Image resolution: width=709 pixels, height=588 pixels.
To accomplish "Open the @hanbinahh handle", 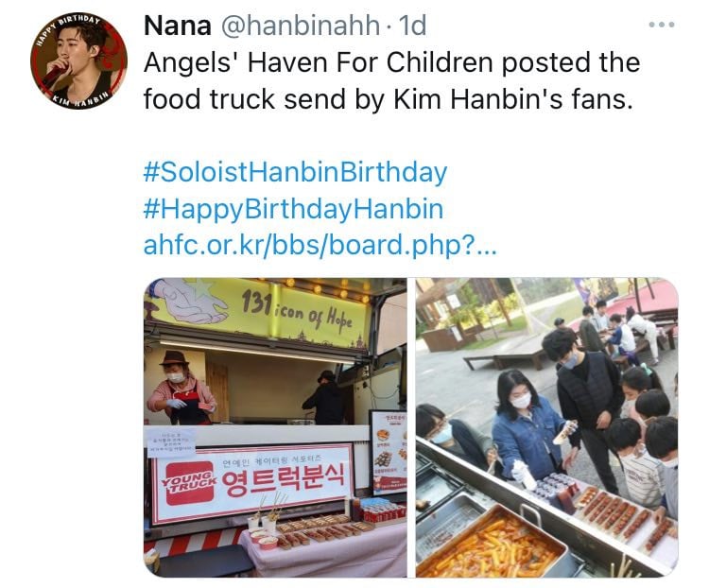I will (x=301, y=26).
